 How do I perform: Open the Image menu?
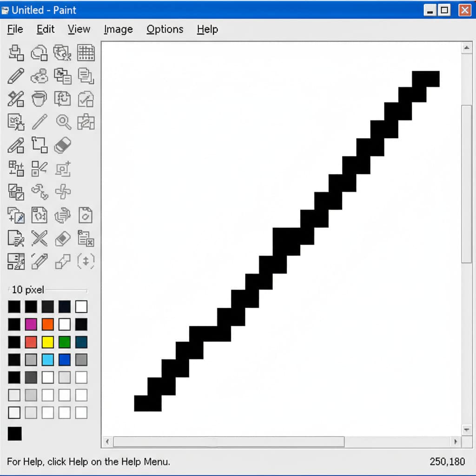[x=118, y=29]
